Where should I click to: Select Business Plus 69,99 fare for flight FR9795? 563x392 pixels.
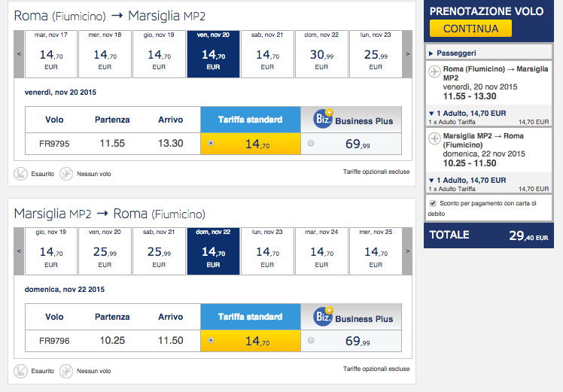tap(311, 143)
